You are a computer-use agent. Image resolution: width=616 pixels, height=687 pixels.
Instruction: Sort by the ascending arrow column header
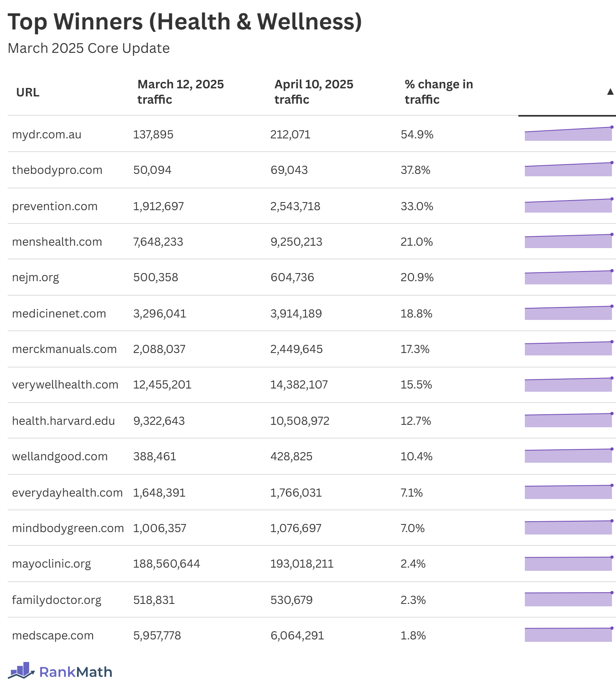(x=610, y=92)
